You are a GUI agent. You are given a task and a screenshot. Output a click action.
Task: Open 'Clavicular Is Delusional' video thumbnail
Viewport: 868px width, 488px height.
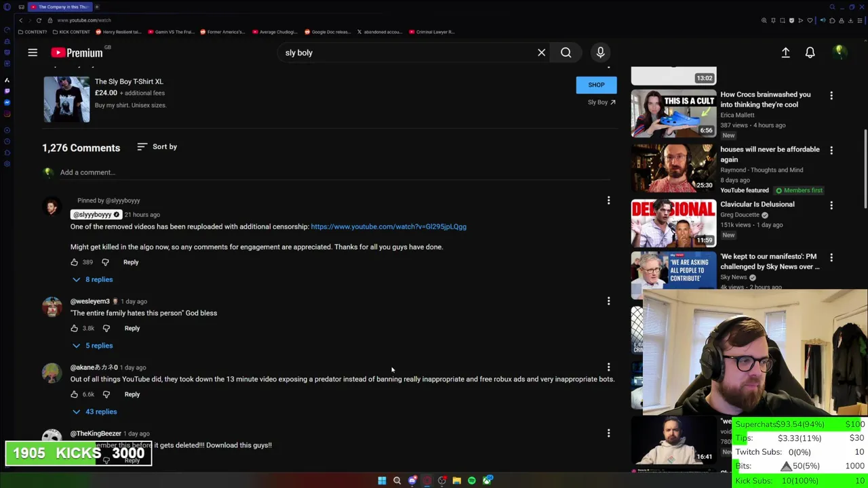(673, 222)
